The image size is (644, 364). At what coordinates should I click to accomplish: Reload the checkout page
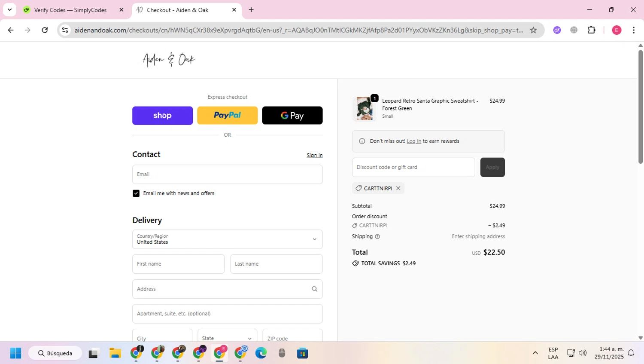click(x=45, y=30)
